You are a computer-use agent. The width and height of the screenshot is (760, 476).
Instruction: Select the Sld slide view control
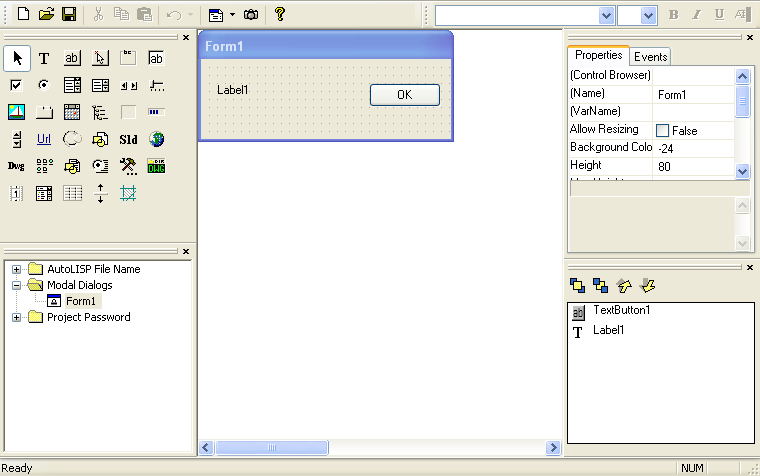[128, 140]
